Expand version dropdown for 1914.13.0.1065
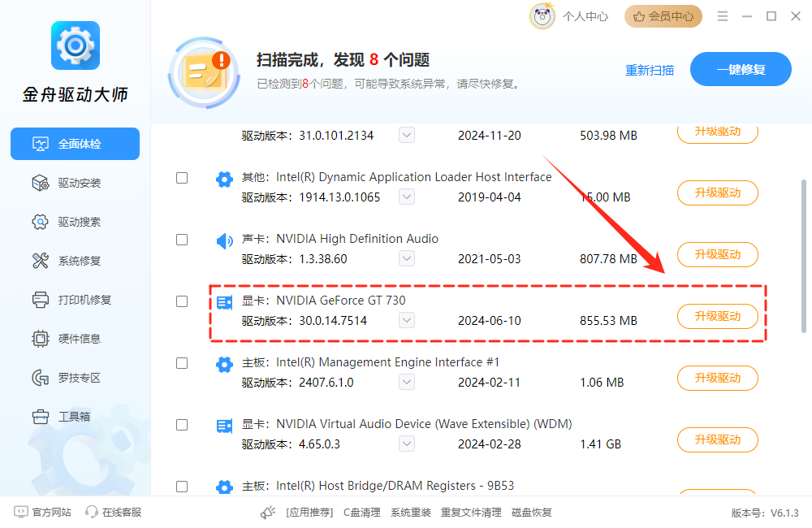The height and width of the screenshot is (528, 812). click(407, 197)
